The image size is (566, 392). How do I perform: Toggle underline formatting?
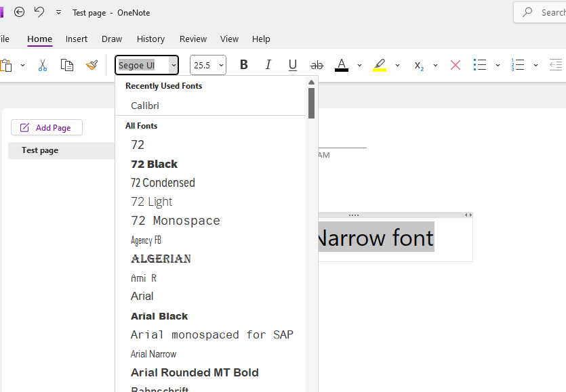292,64
